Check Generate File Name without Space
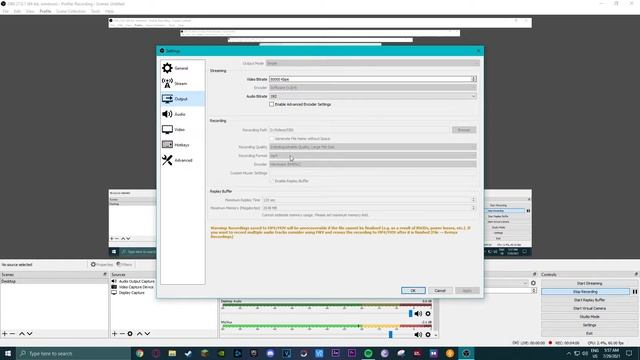 coord(271,139)
